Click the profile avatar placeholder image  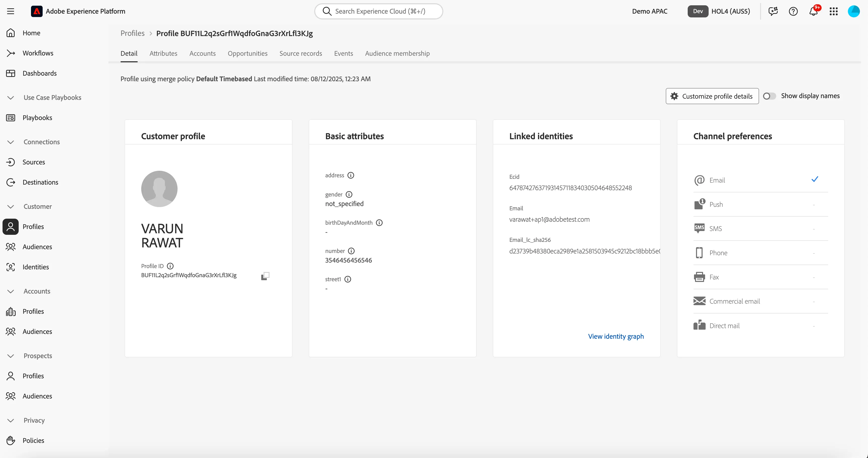click(159, 189)
